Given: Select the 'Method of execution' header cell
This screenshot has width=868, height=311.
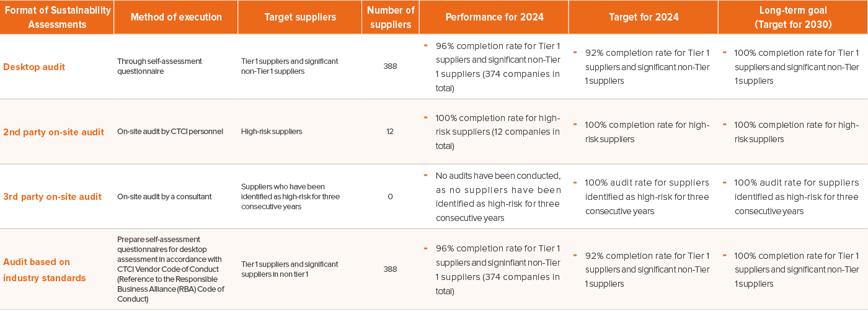Looking at the screenshot, I should [176, 17].
